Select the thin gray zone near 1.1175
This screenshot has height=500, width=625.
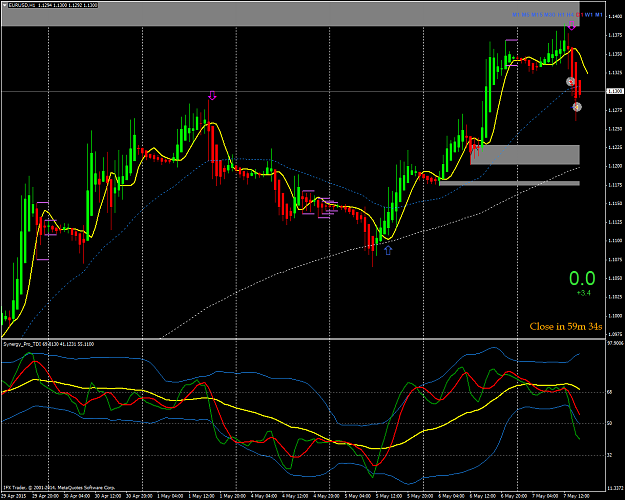[x=509, y=183]
